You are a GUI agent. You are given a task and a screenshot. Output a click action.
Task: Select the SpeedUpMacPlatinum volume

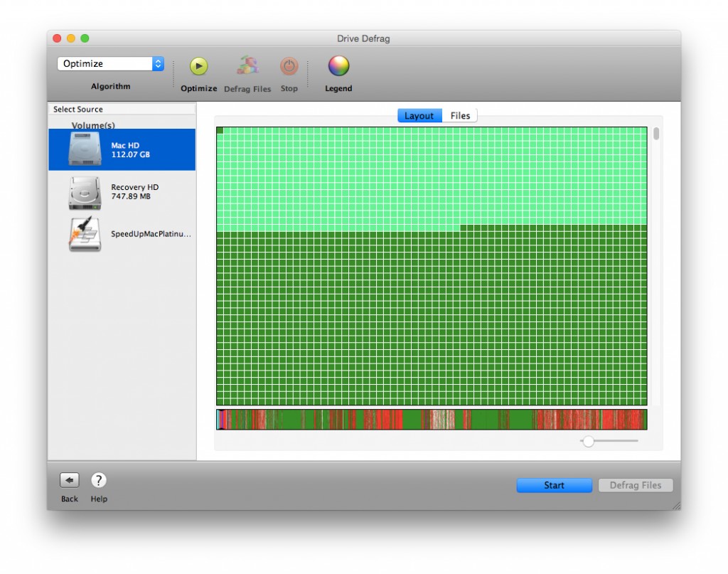click(x=122, y=233)
